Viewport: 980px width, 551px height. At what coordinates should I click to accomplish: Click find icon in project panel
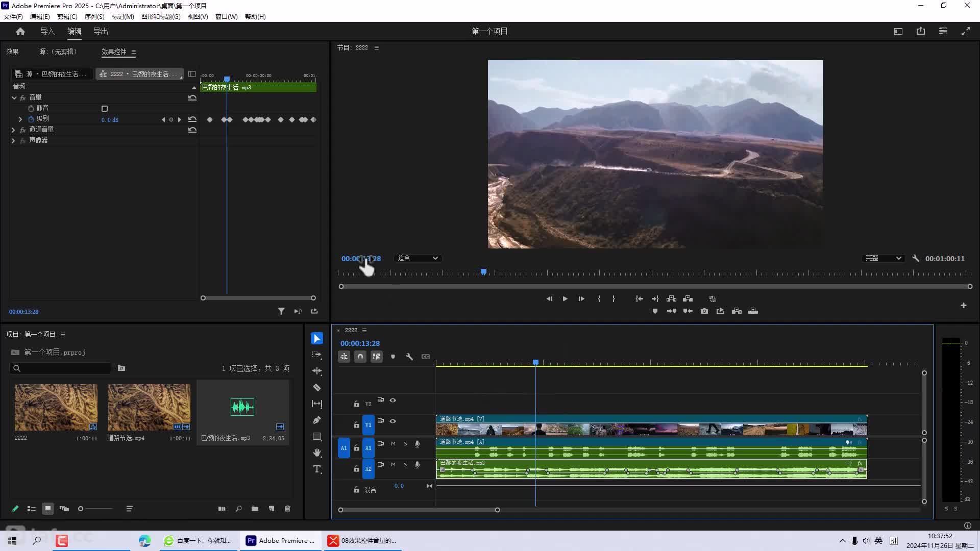click(x=238, y=509)
